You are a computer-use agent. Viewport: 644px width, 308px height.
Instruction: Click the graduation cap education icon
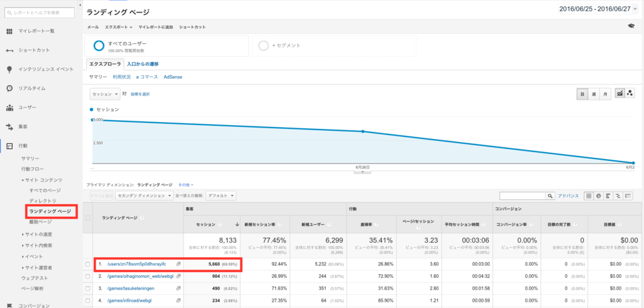[631, 26]
